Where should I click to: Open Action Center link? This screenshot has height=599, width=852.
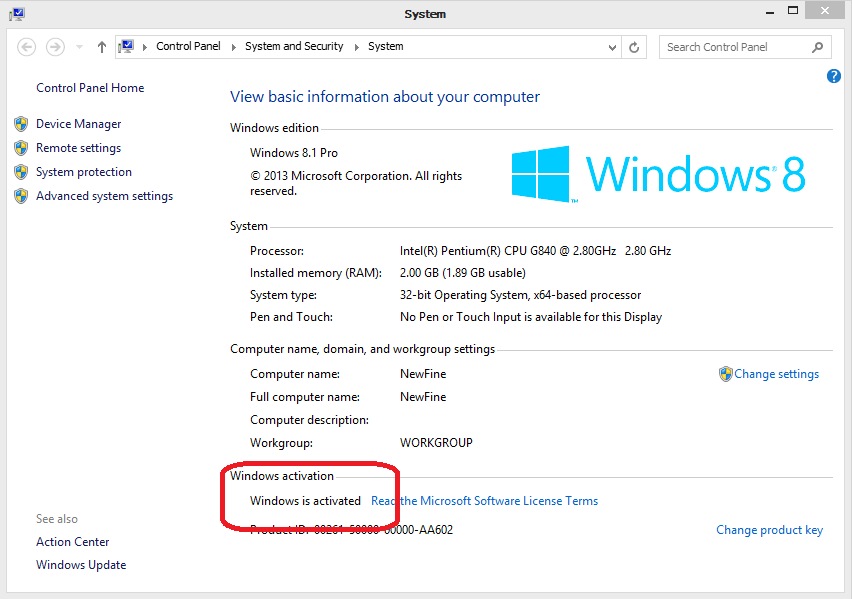pyautogui.click(x=72, y=542)
